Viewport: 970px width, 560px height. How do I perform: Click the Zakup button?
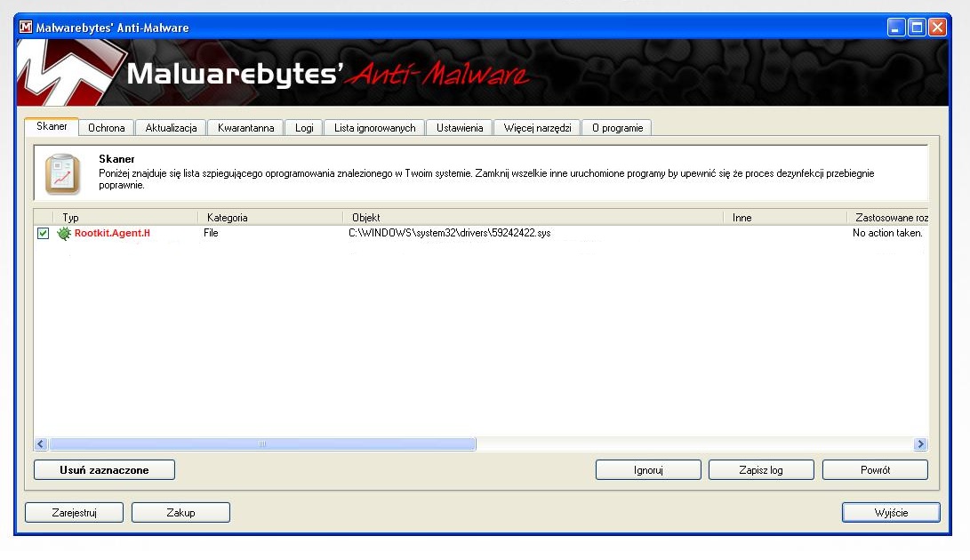pyautogui.click(x=180, y=512)
